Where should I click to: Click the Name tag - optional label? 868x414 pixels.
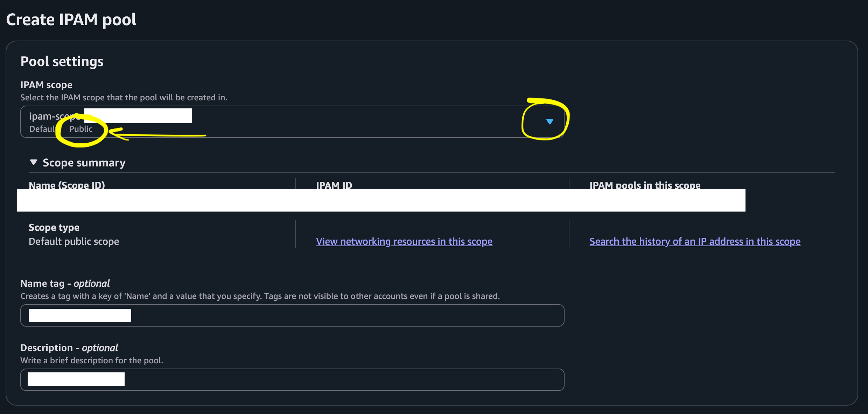tap(65, 284)
